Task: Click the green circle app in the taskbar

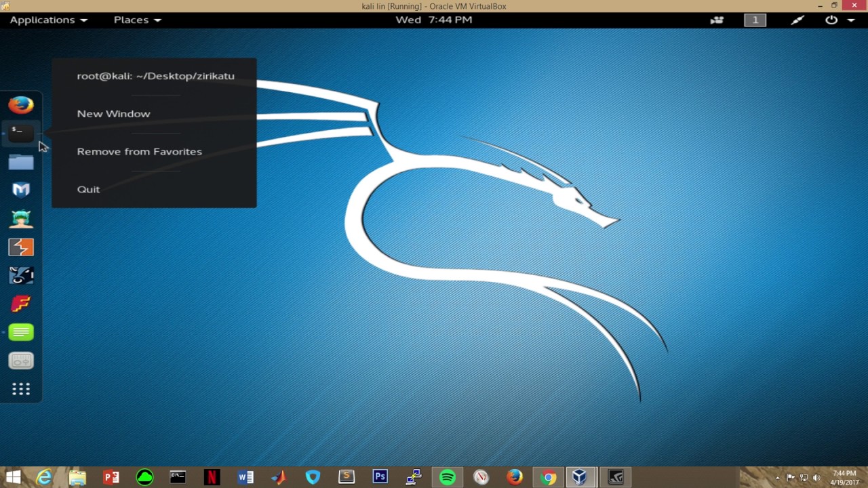Action: [144, 477]
